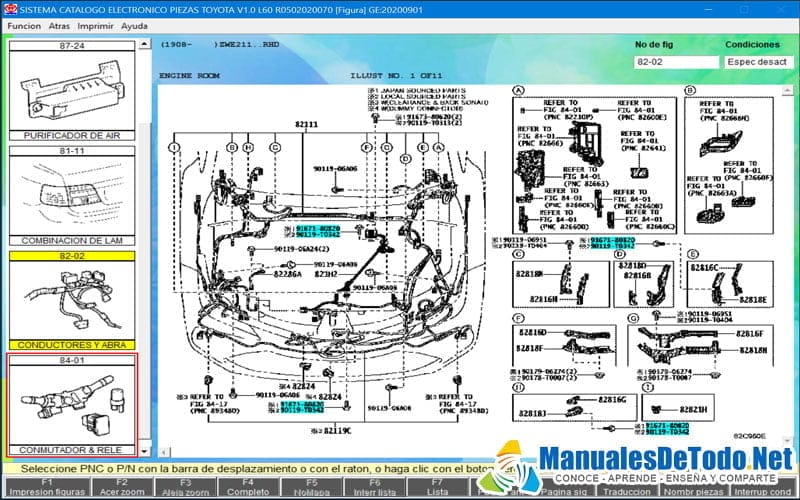This screenshot has width=800, height=500.
Task: Select part code 82821H in detail I
Action: (693, 409)
